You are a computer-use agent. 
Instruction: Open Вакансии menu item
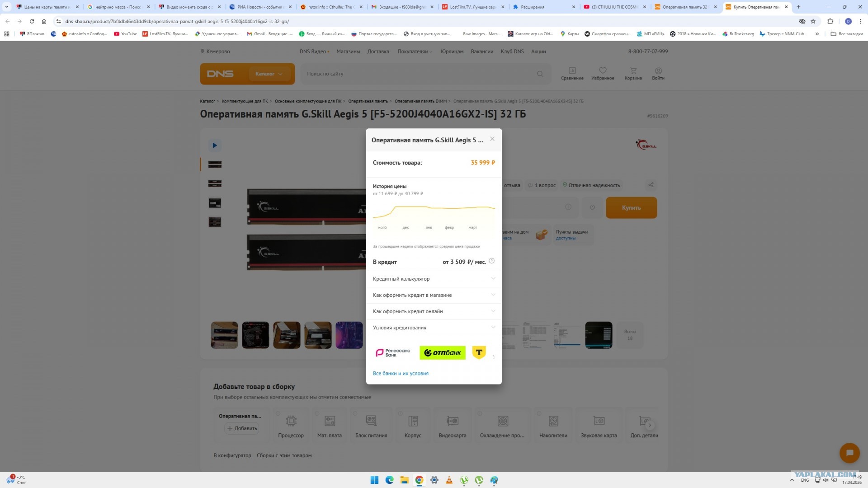tap(482, 52)
